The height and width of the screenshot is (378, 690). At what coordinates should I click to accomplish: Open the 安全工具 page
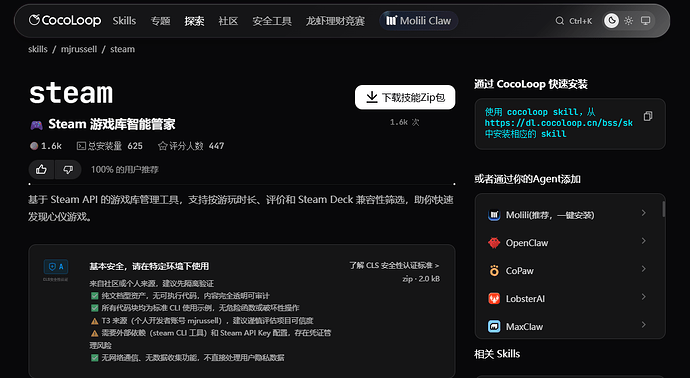272,21
